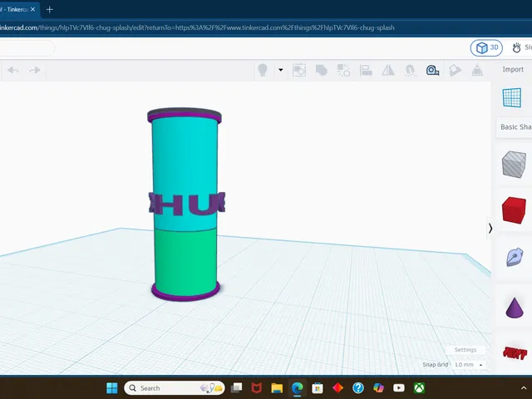This screenshot has height=399, width=532.
Task: Select the gray lid on top of the can
Action: (x=185, y=111)
